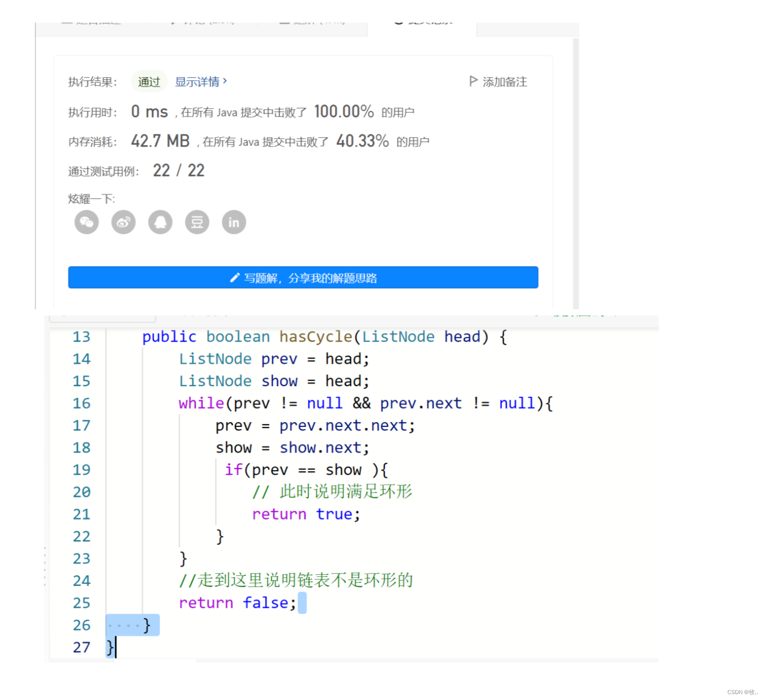Viewport: 766px width, 700px height.
Task: Share result via QQ bell icon
Action: tap(160, 222)
